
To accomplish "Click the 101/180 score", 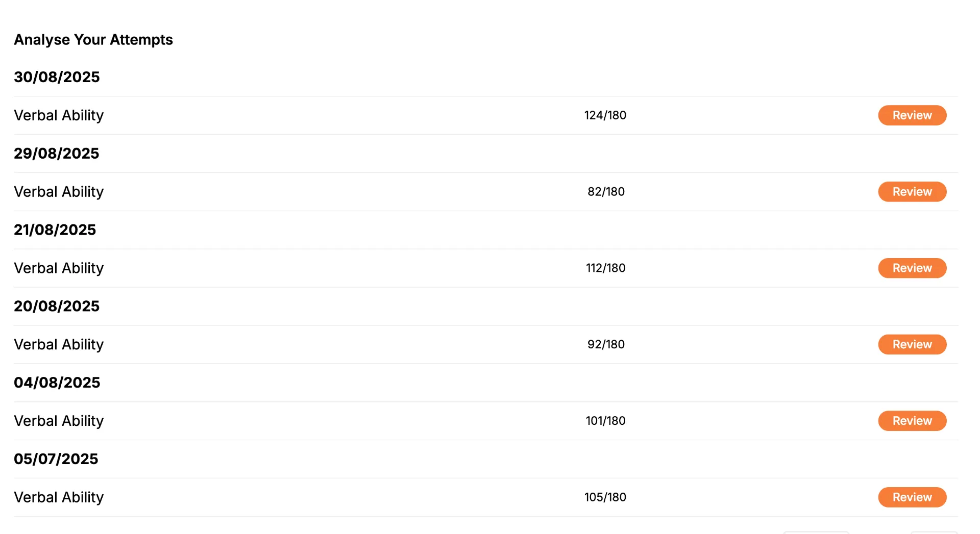I will coord(605,421).
